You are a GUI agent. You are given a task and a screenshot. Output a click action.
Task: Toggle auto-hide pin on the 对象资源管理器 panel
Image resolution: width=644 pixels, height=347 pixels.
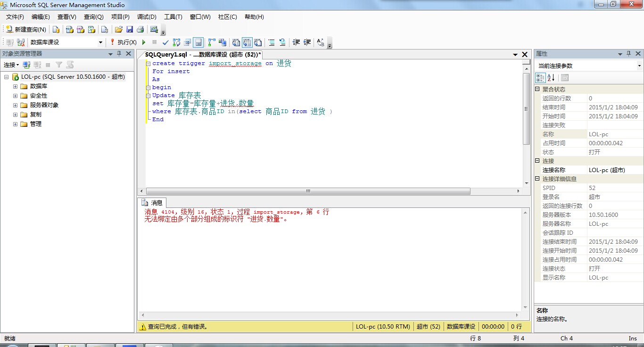click(119, 54)
